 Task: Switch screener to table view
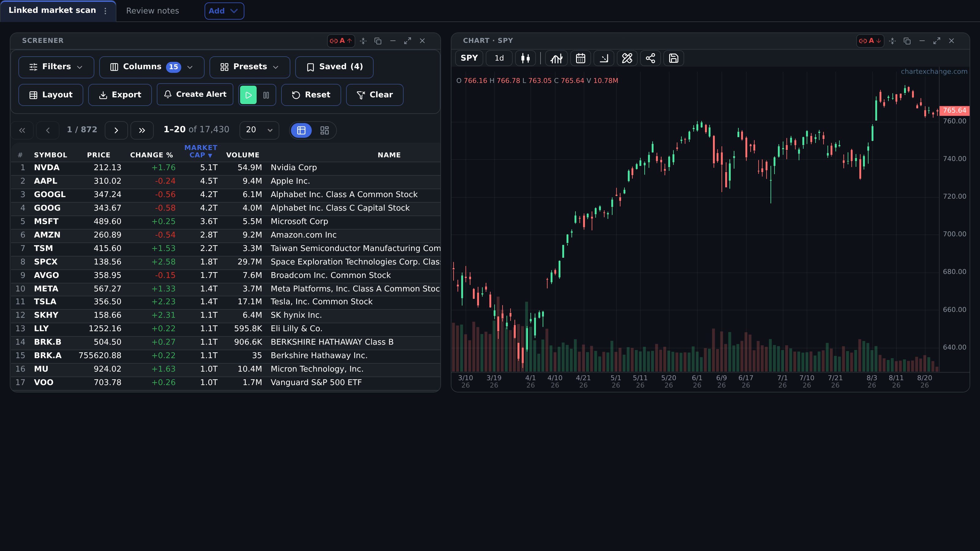click(301, 130)
